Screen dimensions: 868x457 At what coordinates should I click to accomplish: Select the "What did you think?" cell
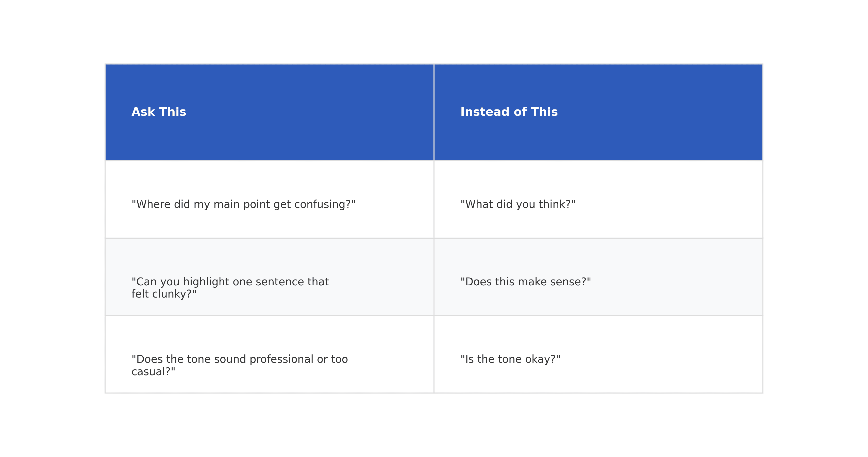click(518, 204)
